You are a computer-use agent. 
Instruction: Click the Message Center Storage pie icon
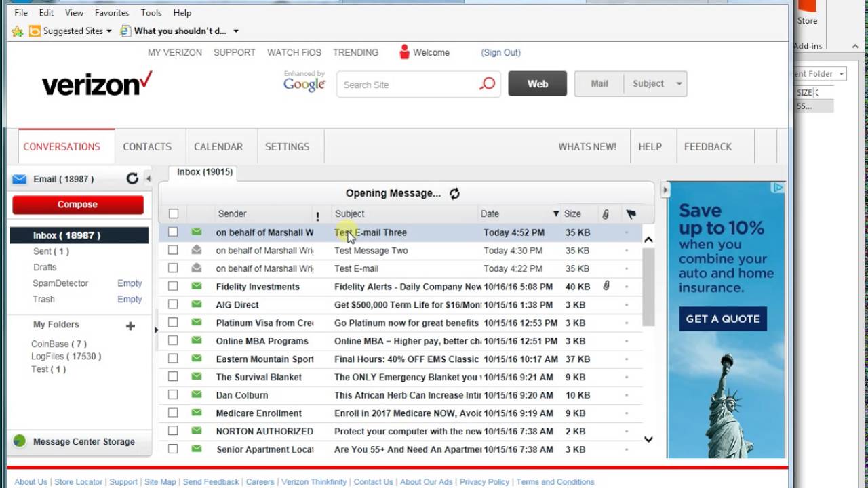tap(19, 441)
